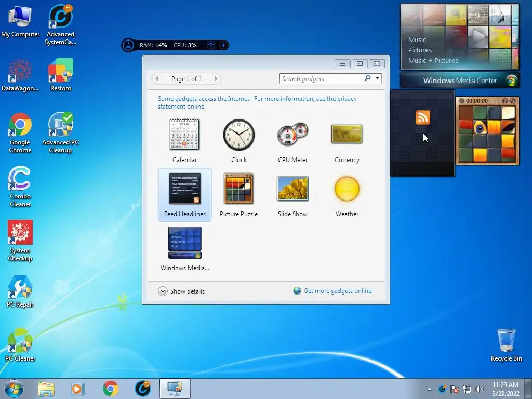Click the help question icon on Picture Puzzle
The height and width of the screenshot is (399, 532).
click(505, 101)
